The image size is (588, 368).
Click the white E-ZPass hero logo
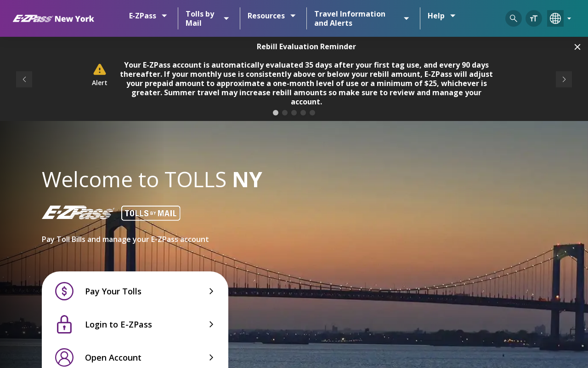(x=78, y=213)
